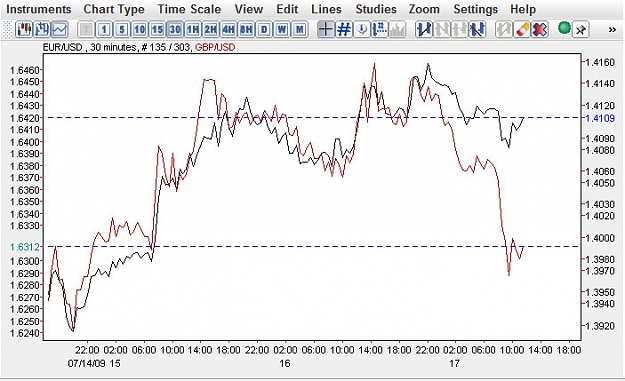Click the greyed horizontal line tool icon
The width and height of the screenshot is (625, 381).
[459, 29]
